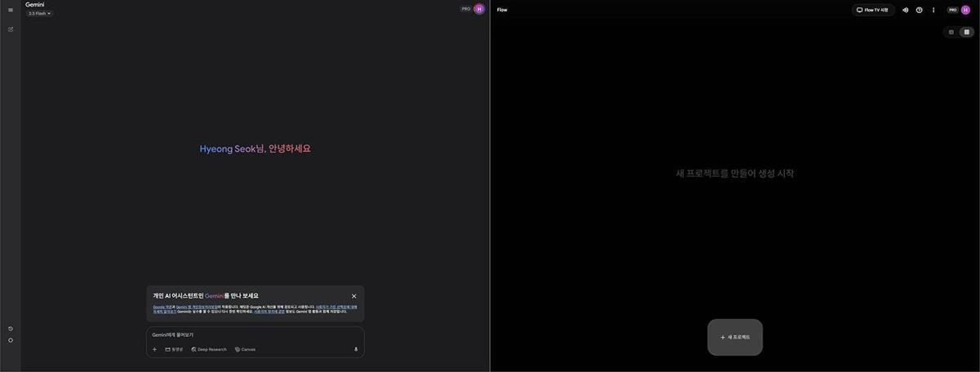Switch Flow to large grid view
Image resolution: width=980 pixels, height=372 pixels.
point(966,32)
